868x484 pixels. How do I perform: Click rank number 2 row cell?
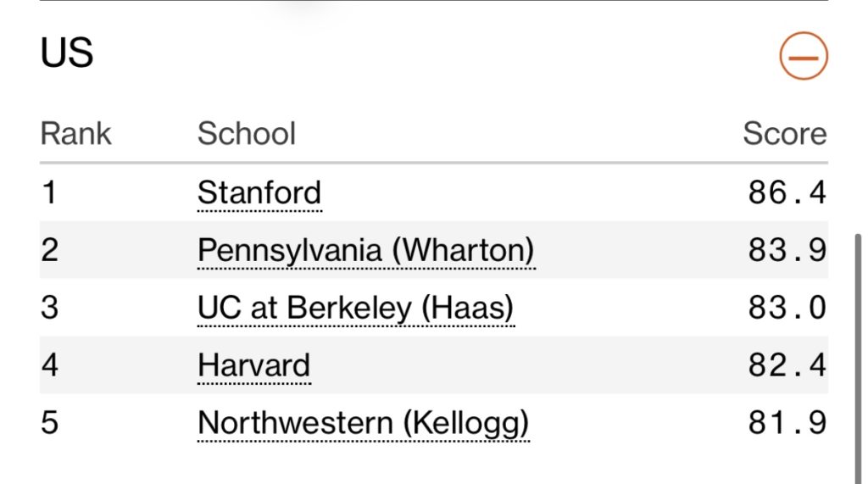49,251
